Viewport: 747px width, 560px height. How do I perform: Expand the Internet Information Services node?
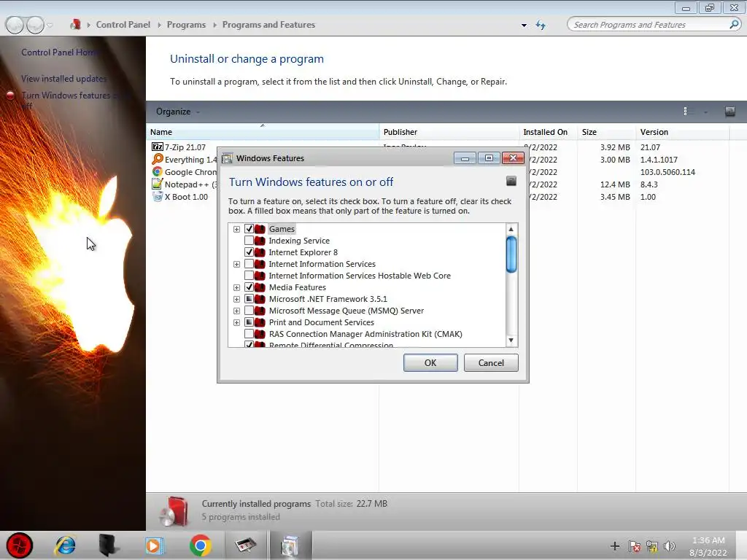pyautogui.click(x=236, y=264)
